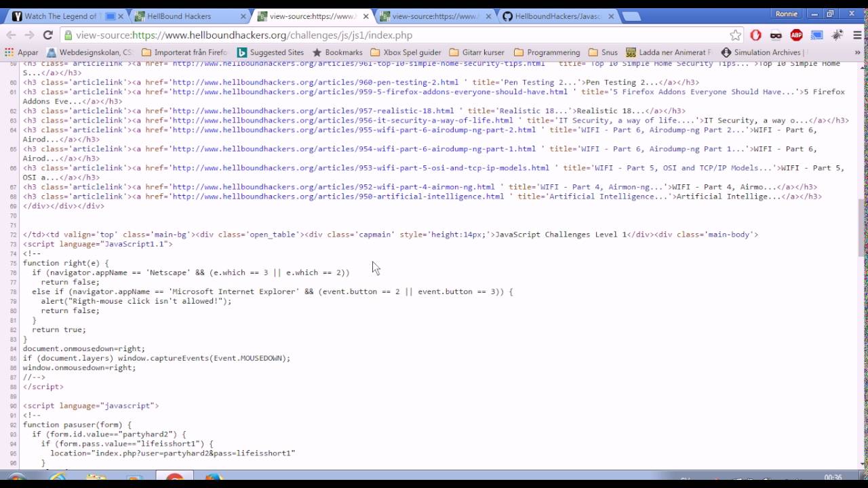Select the second view-source tab
This screenshot has width=868, height=488.
tap(434, 16)
